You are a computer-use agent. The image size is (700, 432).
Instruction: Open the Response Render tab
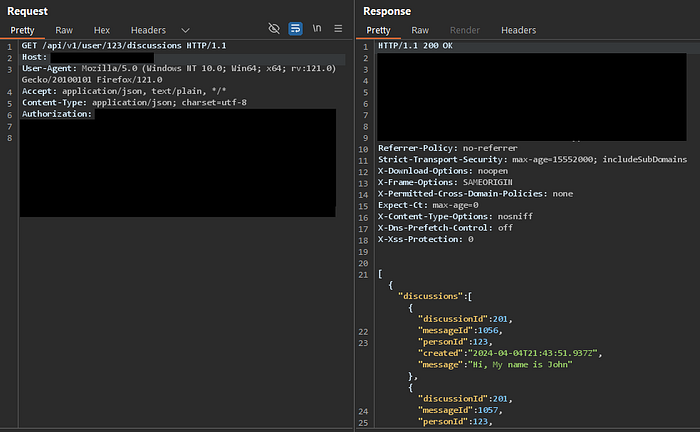click(465, 30)
